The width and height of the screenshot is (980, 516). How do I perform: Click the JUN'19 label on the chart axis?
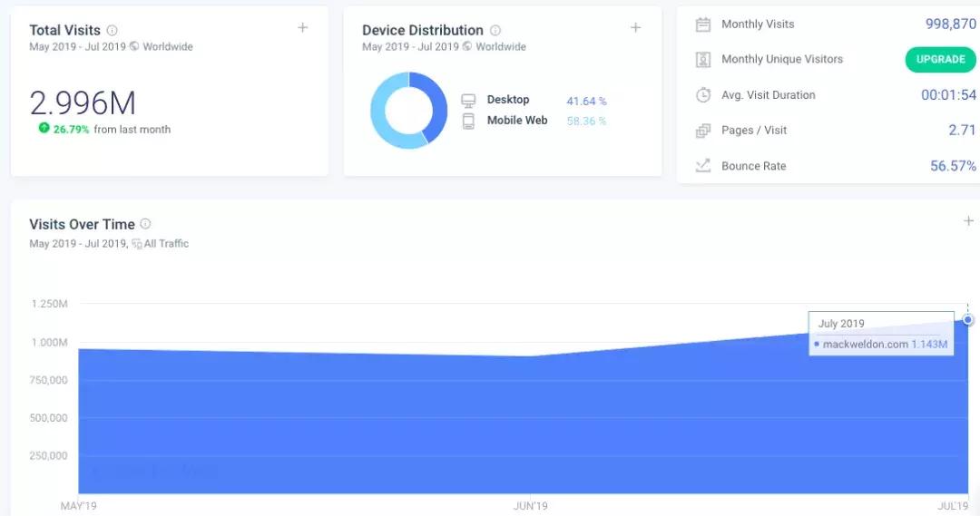click(530, 505)
